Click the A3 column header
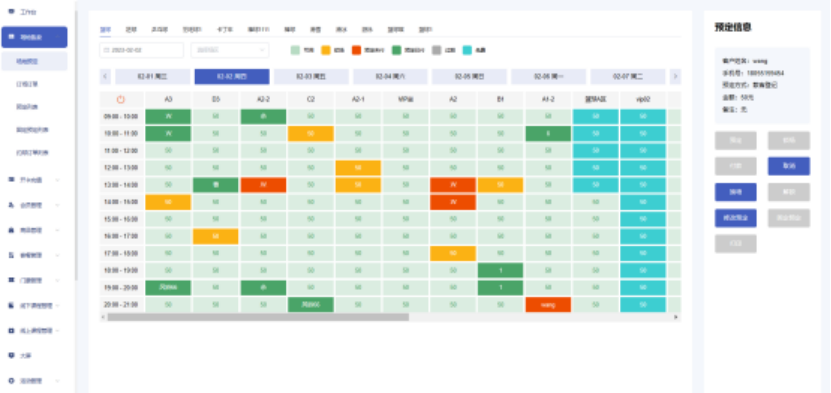The height and width of the screenshot is (393, 831). pos(168,99)
